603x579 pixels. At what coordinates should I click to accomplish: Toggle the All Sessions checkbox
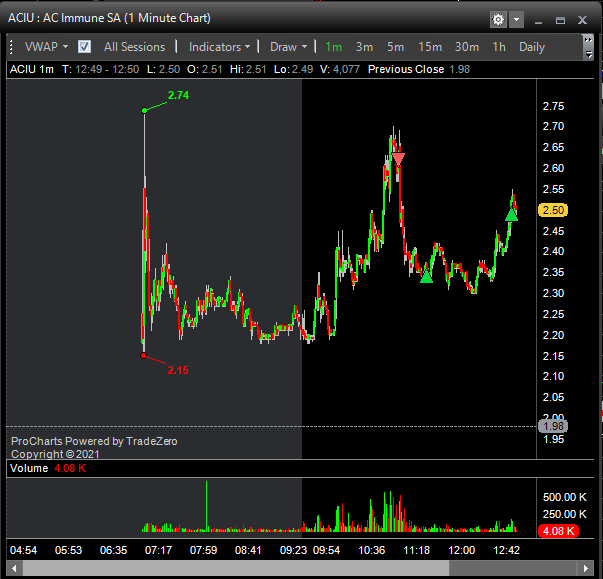click(x=84, y=47)
